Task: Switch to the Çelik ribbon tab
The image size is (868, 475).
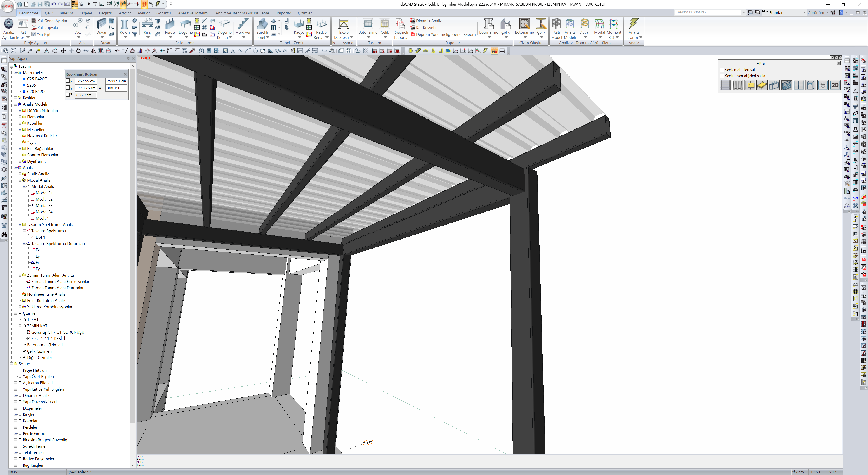Action: tap(49, 13)
